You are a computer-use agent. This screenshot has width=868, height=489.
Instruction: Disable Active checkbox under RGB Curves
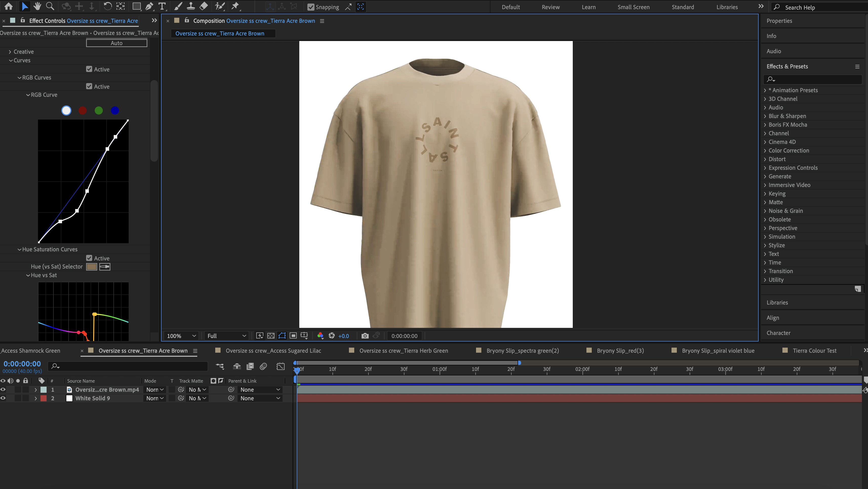(89, 86)
